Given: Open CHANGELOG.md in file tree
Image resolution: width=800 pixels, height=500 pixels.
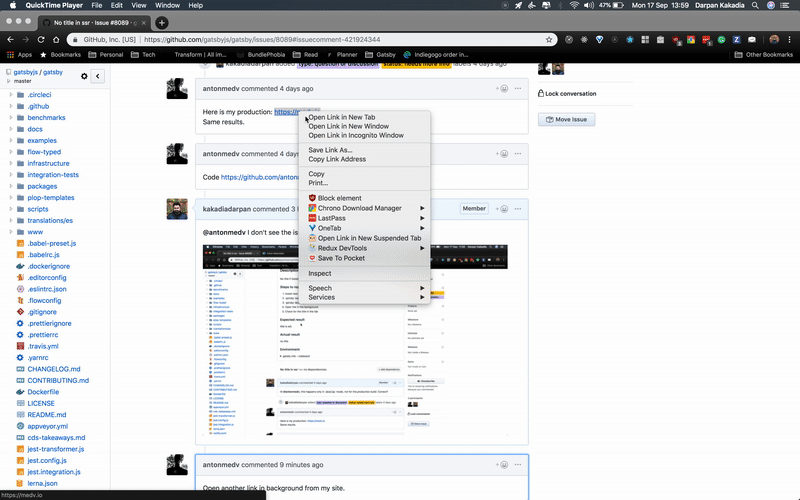Looking at the screenshot, I should click(54, 369).
